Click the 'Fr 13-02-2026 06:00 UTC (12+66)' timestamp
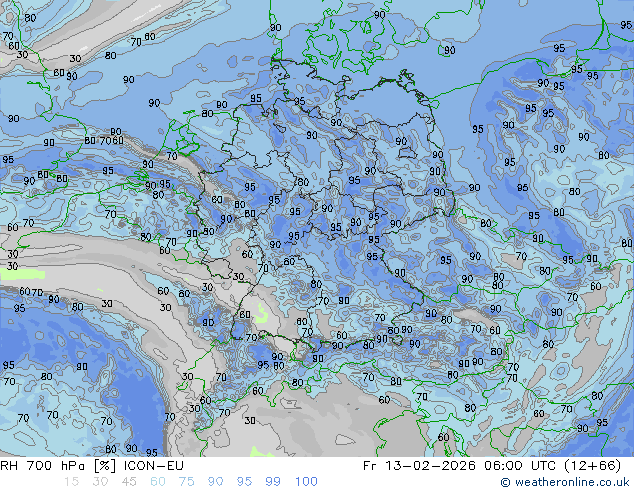The height and width of the screenshot is (490, 634). tap(492, 466)
